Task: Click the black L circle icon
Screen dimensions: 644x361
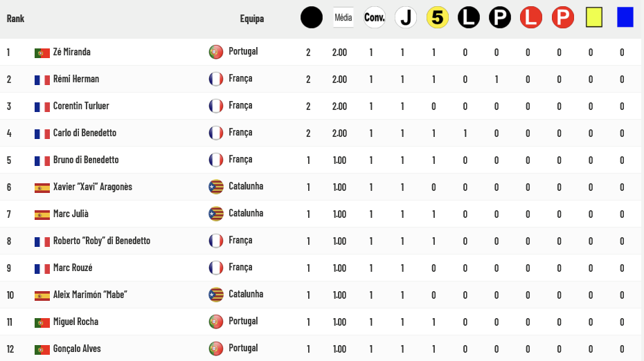Action: click(x=469, y=18)
